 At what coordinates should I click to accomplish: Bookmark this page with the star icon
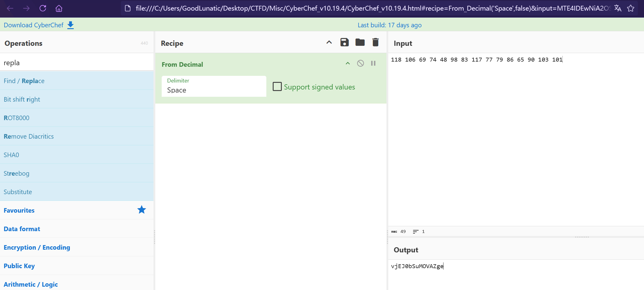(x=631, y=8)
